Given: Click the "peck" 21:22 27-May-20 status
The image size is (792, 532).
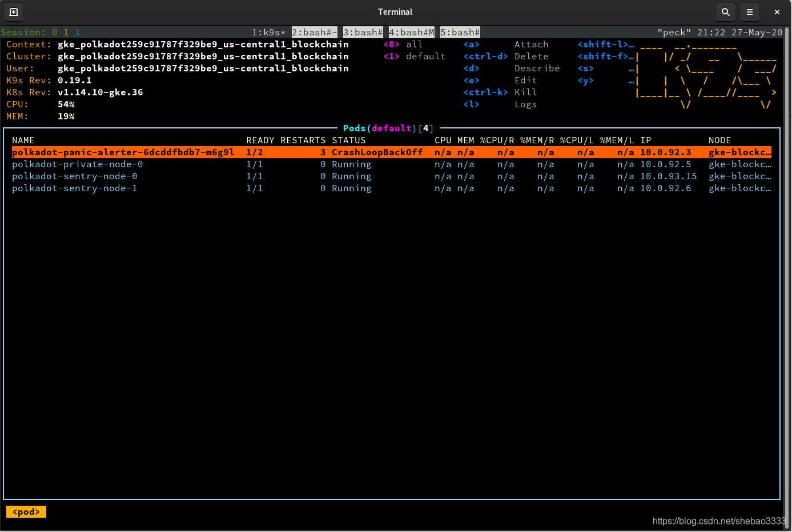Looking at the screenshot, I should point(720,33).
